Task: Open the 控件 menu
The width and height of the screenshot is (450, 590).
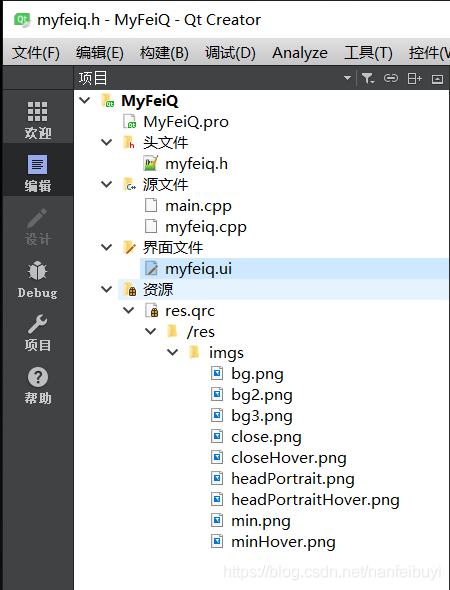Action: click(429, 53)
